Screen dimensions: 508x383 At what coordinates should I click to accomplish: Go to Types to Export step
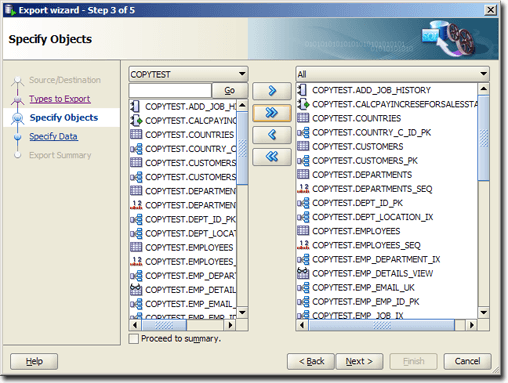coord(60,99)
